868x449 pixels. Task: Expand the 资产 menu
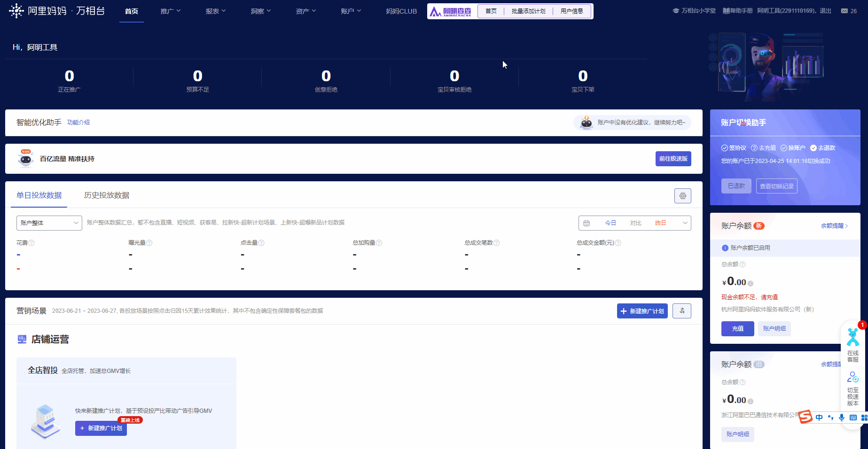(x=306, y=11)
